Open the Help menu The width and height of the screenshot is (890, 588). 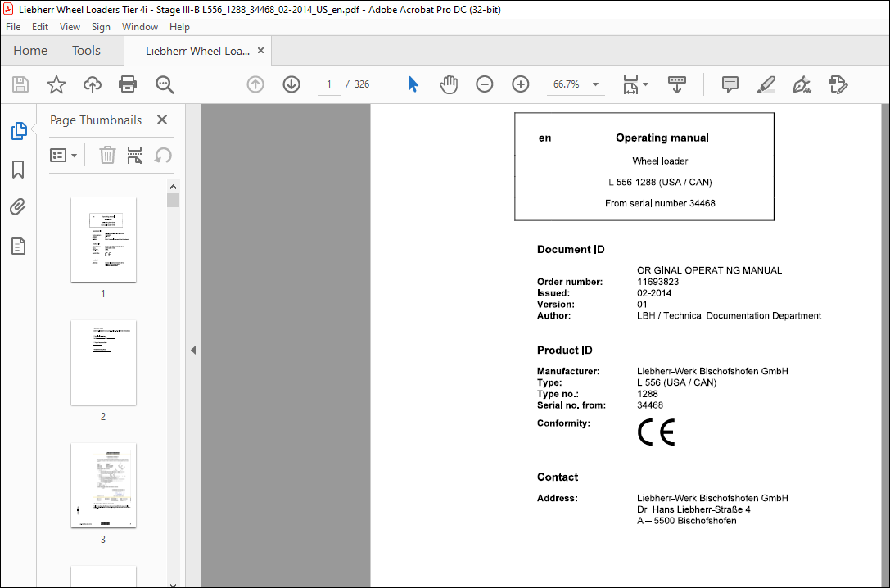tap(179, 27)
